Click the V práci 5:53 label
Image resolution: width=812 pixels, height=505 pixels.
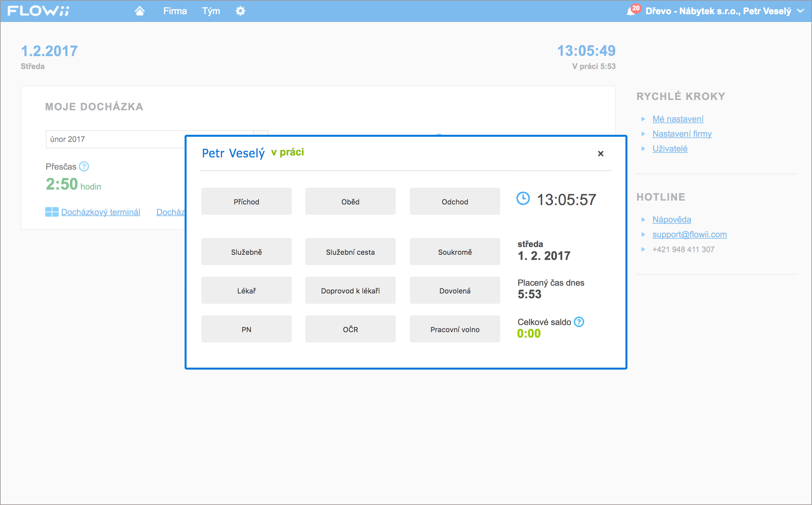(x=594, y=66)
